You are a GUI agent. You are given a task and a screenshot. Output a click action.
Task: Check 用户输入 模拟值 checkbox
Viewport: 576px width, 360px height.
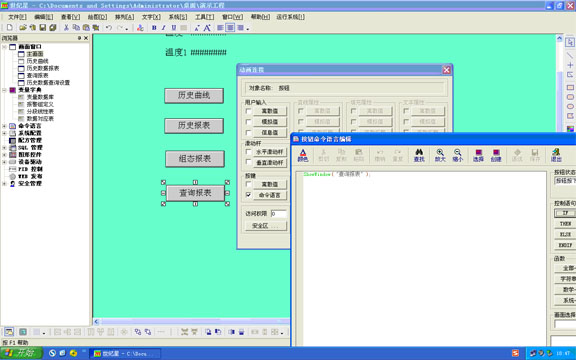[x=248, y=122]
